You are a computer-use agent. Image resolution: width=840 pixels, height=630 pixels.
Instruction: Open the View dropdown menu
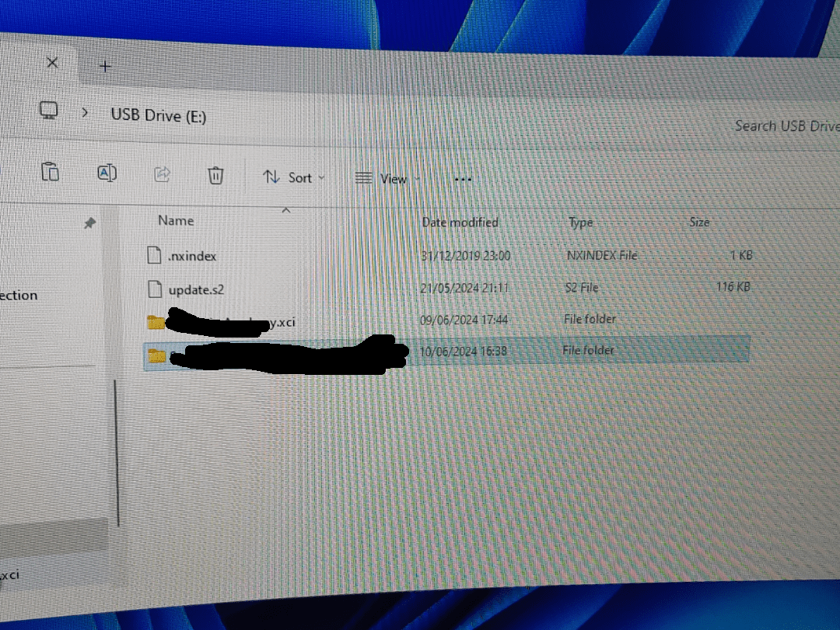(387, 178)
